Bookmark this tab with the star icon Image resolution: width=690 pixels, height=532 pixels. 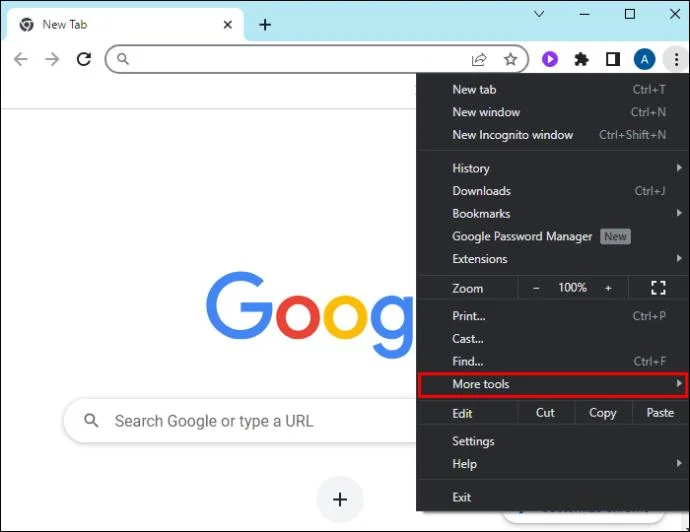pos(510,59)
